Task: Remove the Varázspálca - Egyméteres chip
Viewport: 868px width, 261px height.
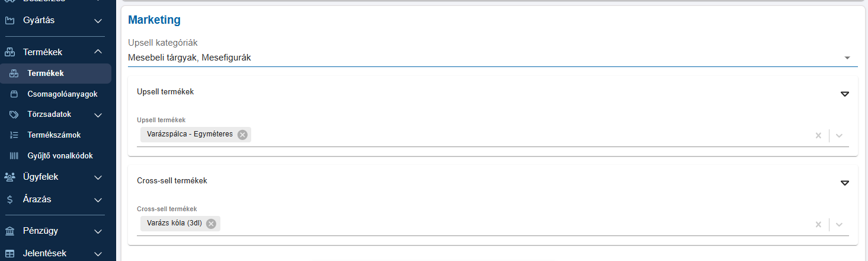Action: (242, 135)
